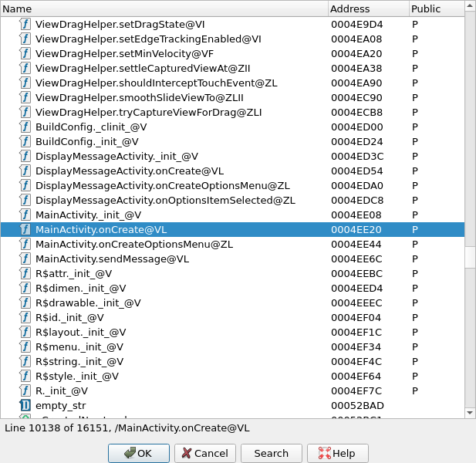The height and width of the screenshot is (463, 476).
Task: Open Help for this dialog
Action: pyautogui.click(x=337, y=453)
